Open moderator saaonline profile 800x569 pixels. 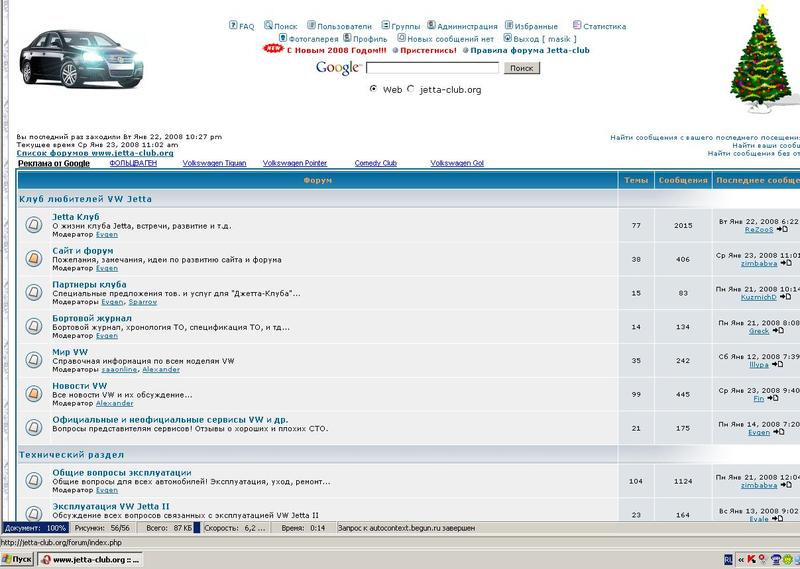(119, 369)
